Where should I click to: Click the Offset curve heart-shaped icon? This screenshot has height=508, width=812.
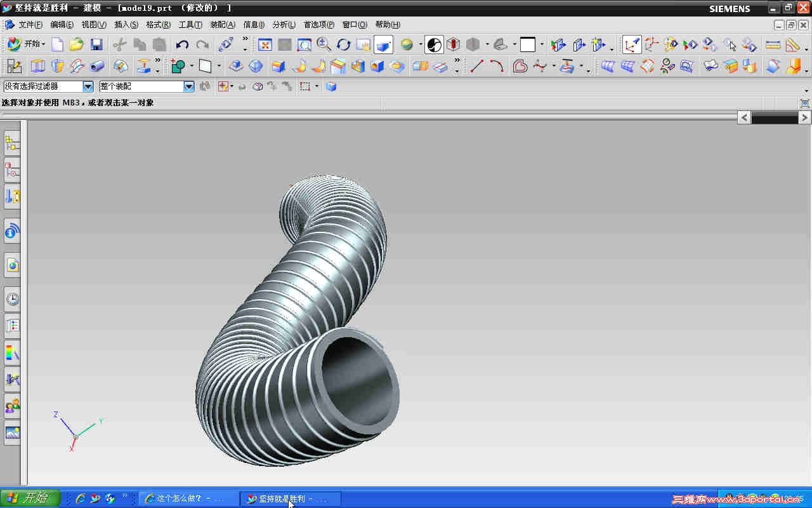point(520,66)
